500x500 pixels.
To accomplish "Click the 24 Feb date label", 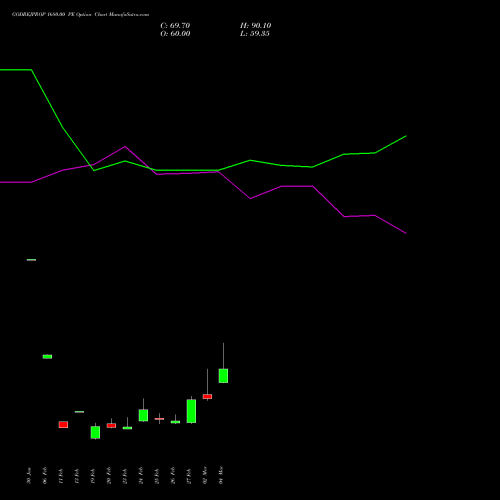I will pos(141,475).
